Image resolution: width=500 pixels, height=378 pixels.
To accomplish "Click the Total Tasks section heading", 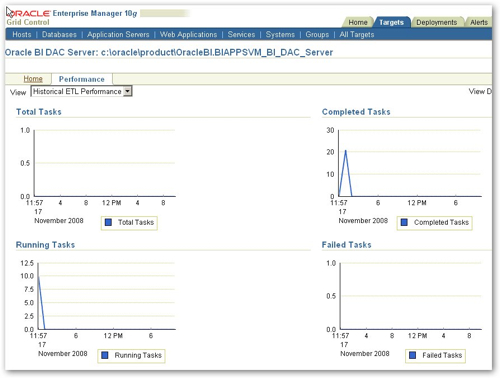I will pos(39,112).
